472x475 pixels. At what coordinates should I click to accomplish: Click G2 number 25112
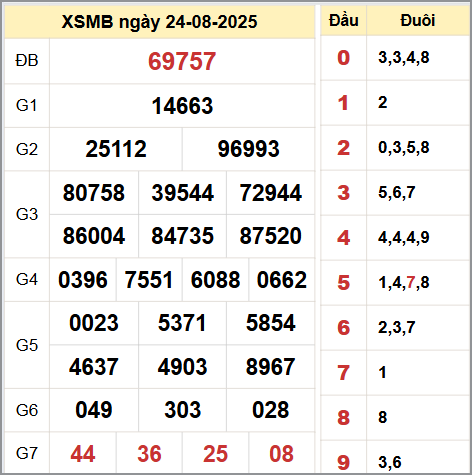[116, 149]
